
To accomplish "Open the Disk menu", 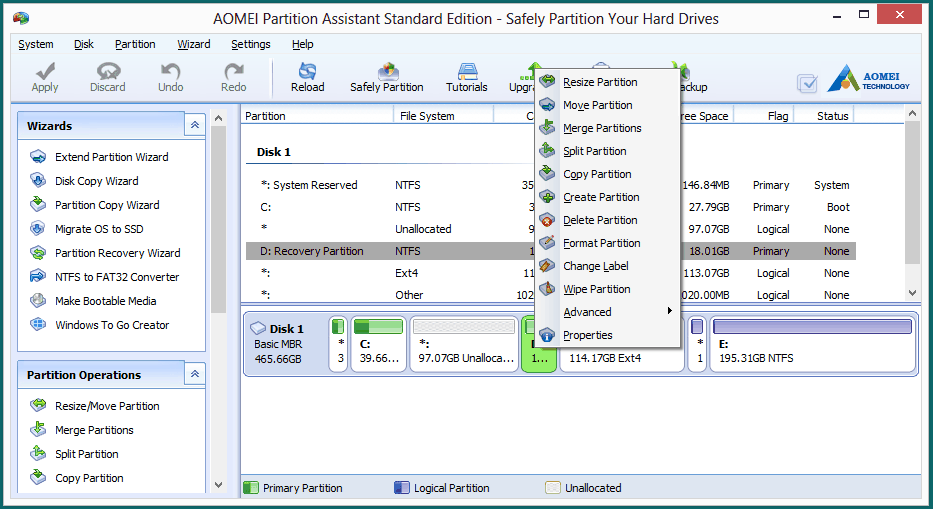I will click(x=84, y=44).
